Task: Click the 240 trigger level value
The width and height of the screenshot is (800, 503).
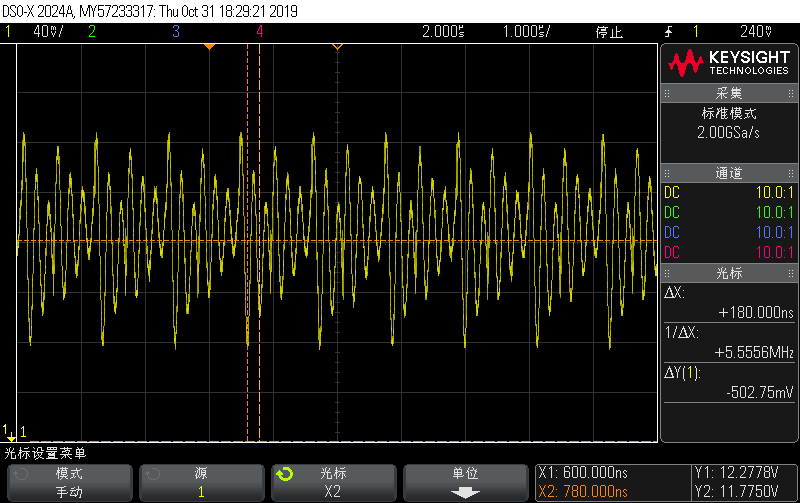Action: coord(756,32)
